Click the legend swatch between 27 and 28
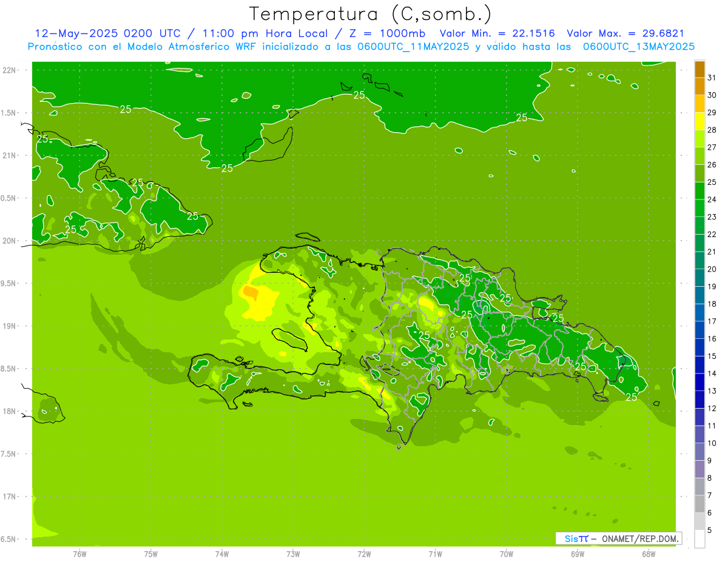 tap(699, 139)
